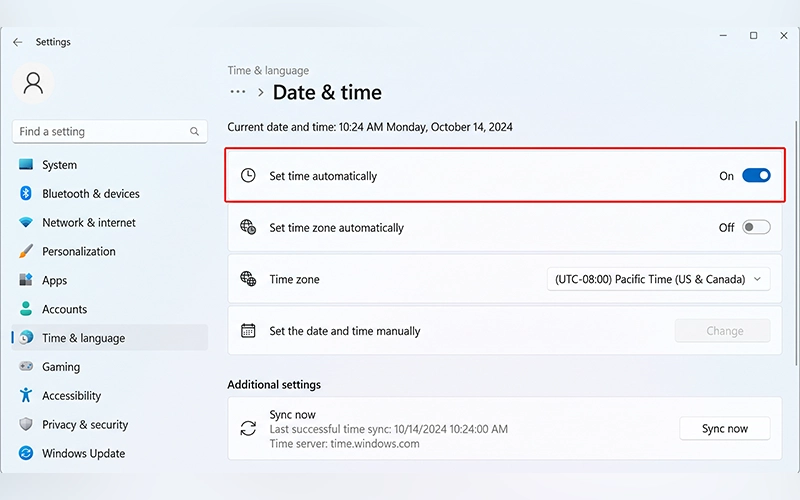This screenshot has width=800, height=500.
Task: Click Time server: time.windows.com text
Action: (x=344, y=443)
